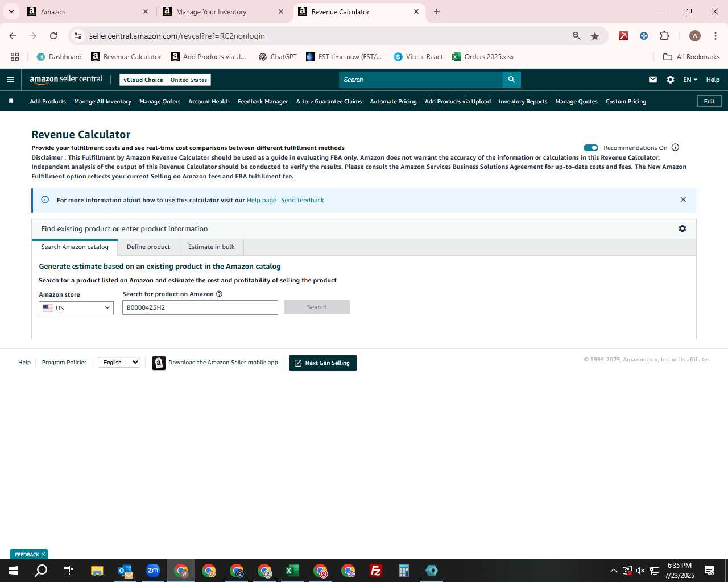Go back in browser history
728x582 pixels.
click(13, 36)
